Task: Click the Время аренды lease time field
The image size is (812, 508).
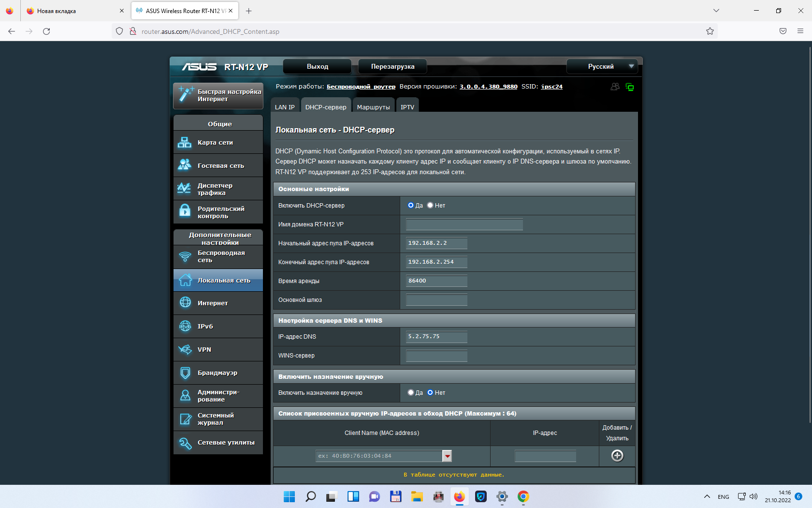Action: (x=436, y=281)
